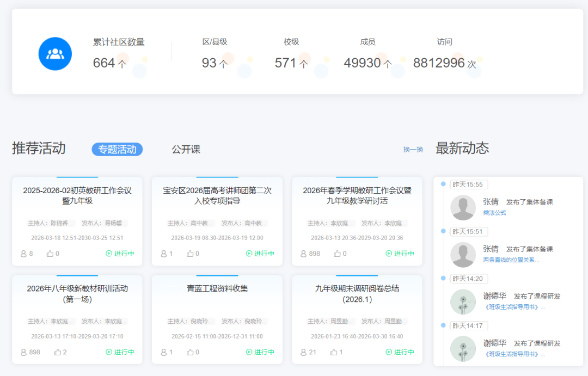Click like icon on 2025-2026-02初英教研工作会议 card
Image resolution: width=588 pixels, height=376 pixels.
(x=50, y=254)
